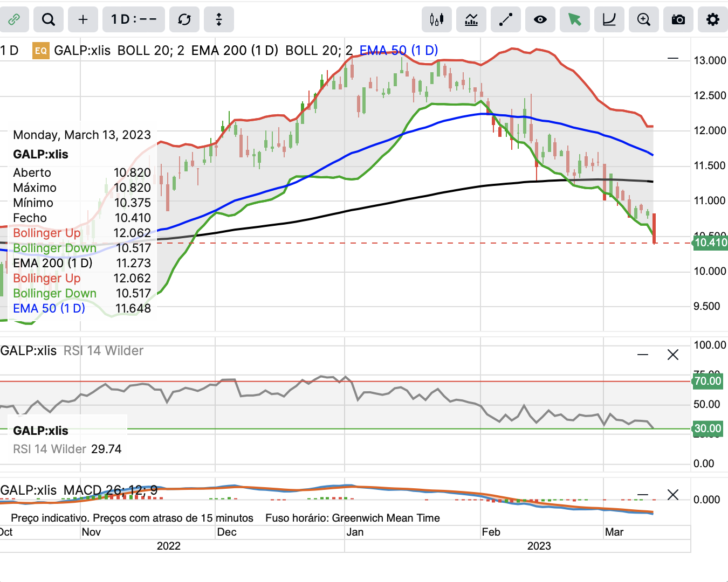
Task: Minimize the MACD panel
Action: (643, 495)
